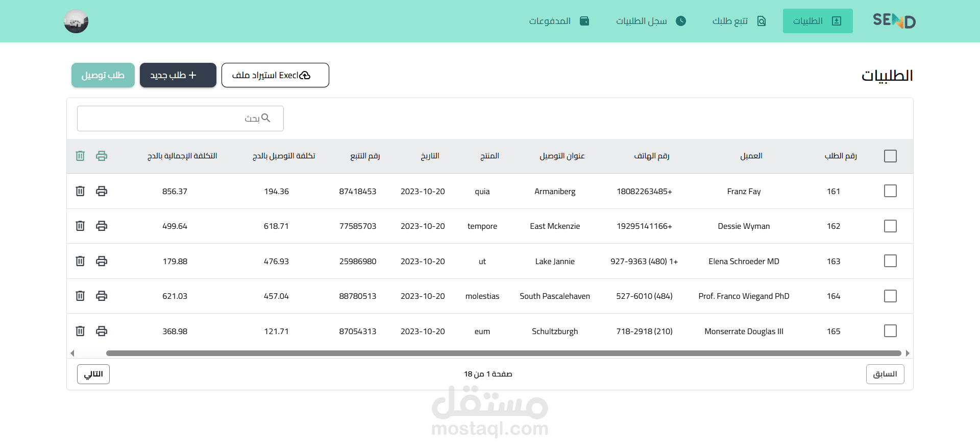Viewport: 980px width, 448px height.
Task: Click the السابق pagination button
Action: (x=885, y=374)
